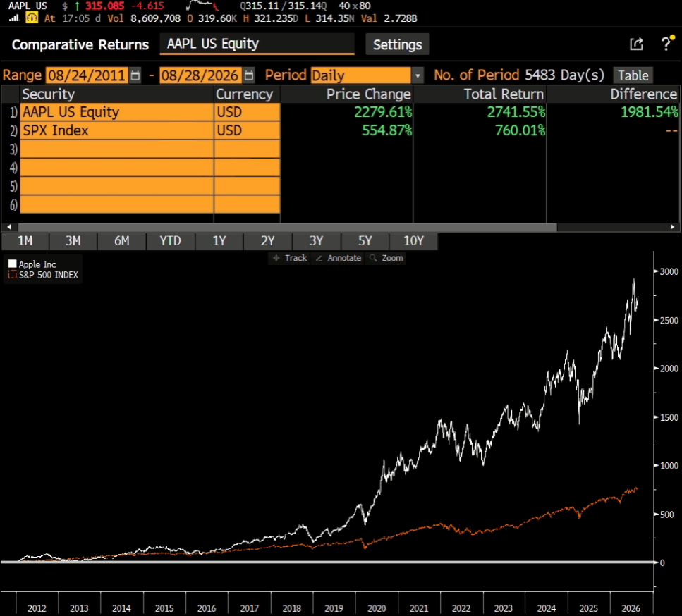Select the 2Y range tab
682x616 pixels.
268,241
